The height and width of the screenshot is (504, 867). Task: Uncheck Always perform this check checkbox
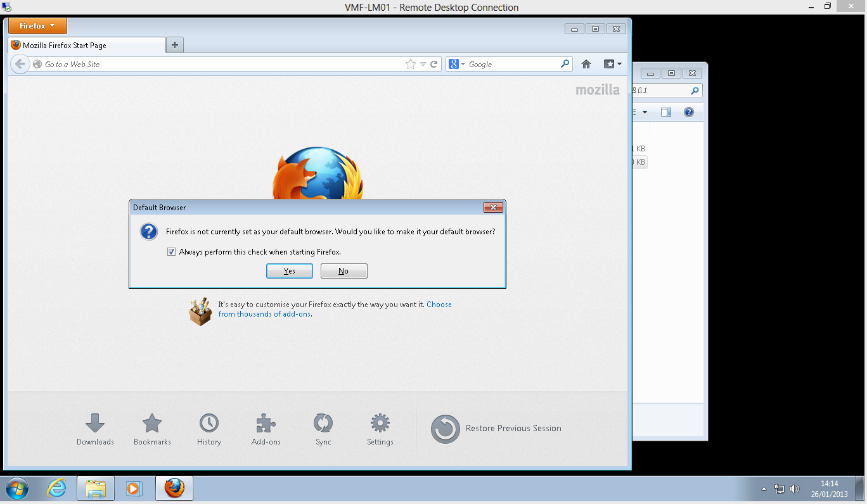click(171, 252)
